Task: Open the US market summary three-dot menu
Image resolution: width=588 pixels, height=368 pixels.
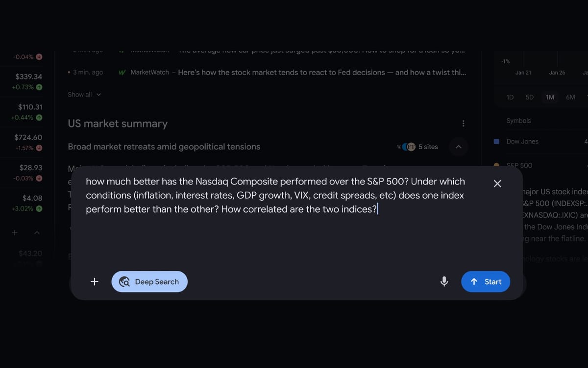Action: click(463, 123)
